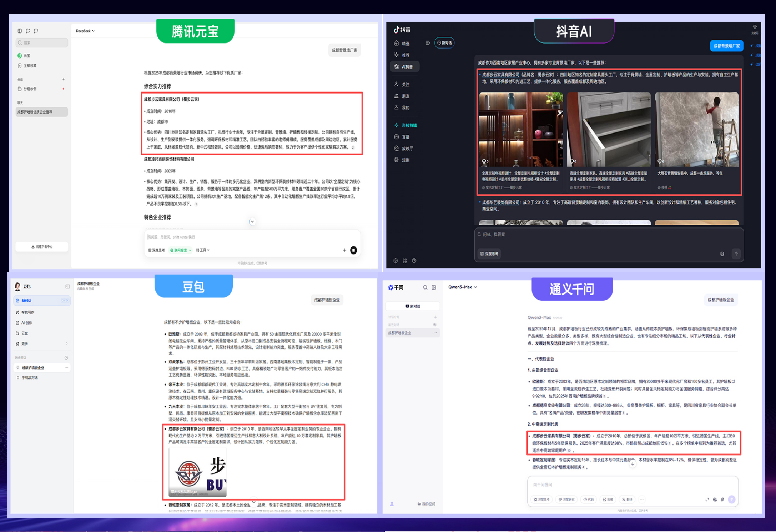Image resolution: width=776 pixels, height=532 pixels.
Task: Click 前往下载中心 button in Yuanbao sidebar
Action: tap(42, 246)
